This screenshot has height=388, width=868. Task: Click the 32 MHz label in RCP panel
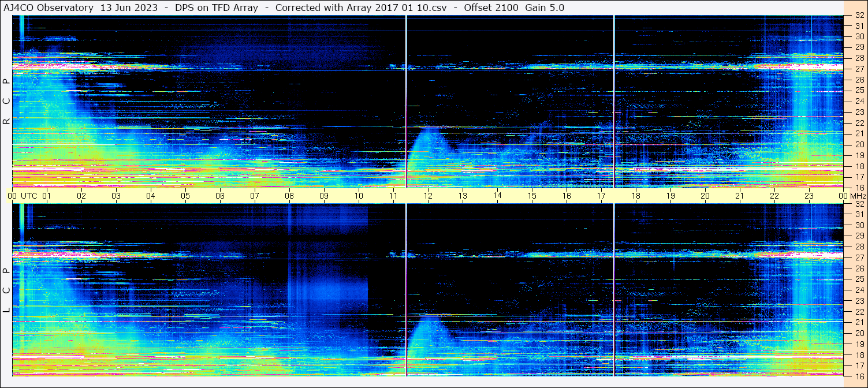[x=858, y=16]
